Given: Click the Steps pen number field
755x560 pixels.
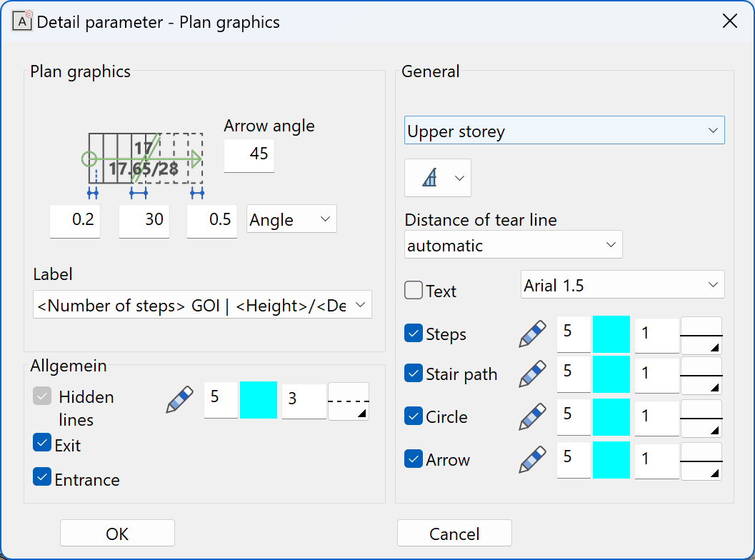Looking at the screenshot, I should [574, 335].
